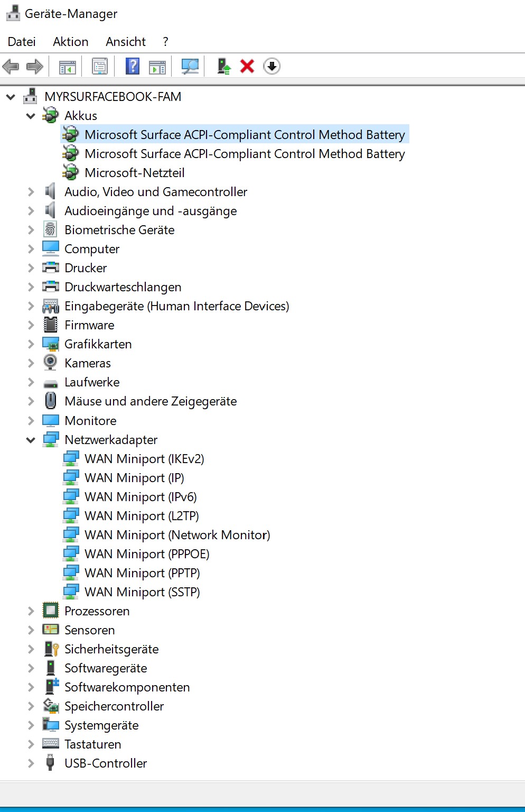Expand the Grafikkarten category
525x812 pixels.
tap(31, 344)
